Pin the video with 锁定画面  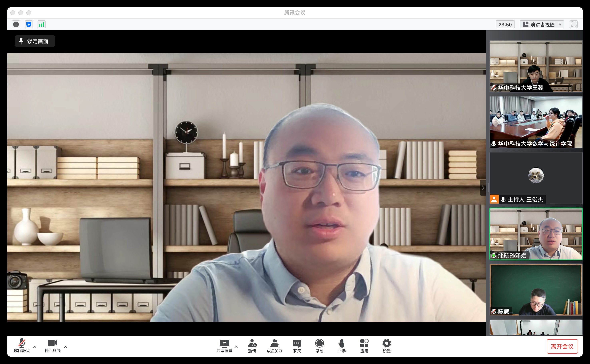(35, 41)
